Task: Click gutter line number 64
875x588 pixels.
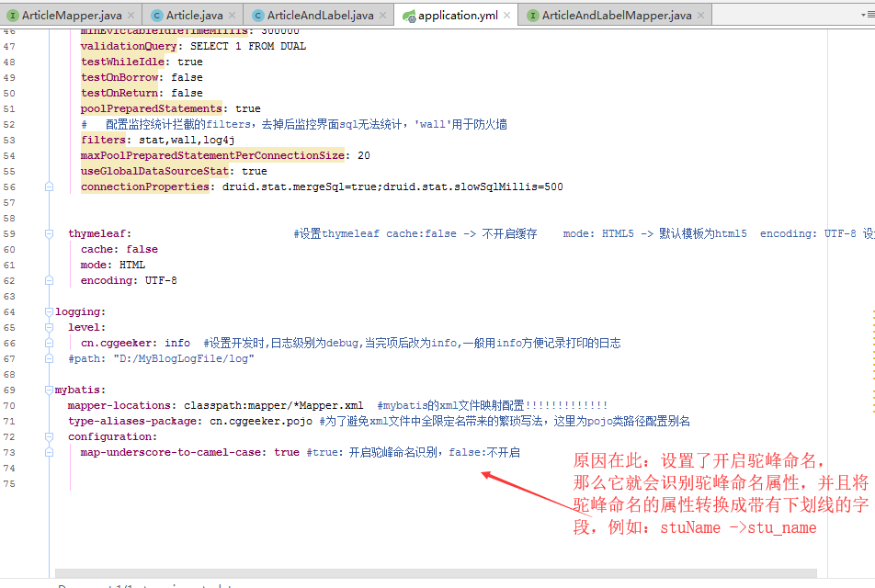Action: [9, 311]
